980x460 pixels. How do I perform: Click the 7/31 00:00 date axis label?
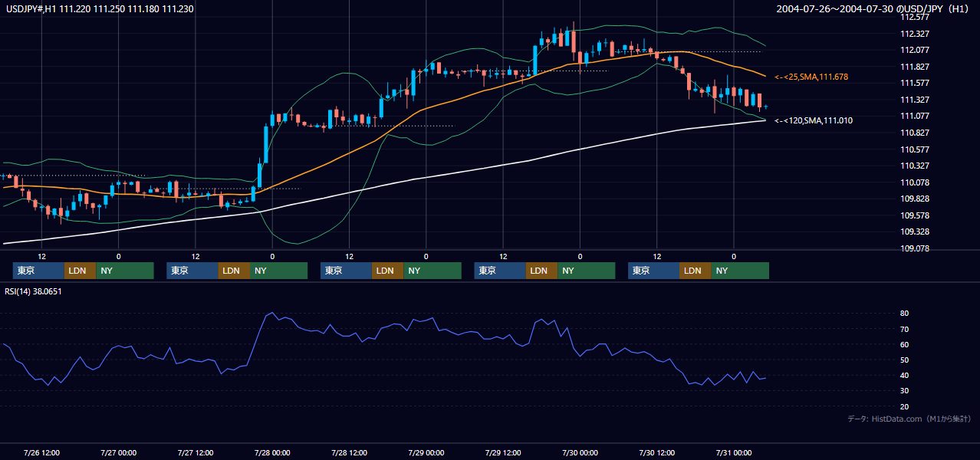pos(734,452)
